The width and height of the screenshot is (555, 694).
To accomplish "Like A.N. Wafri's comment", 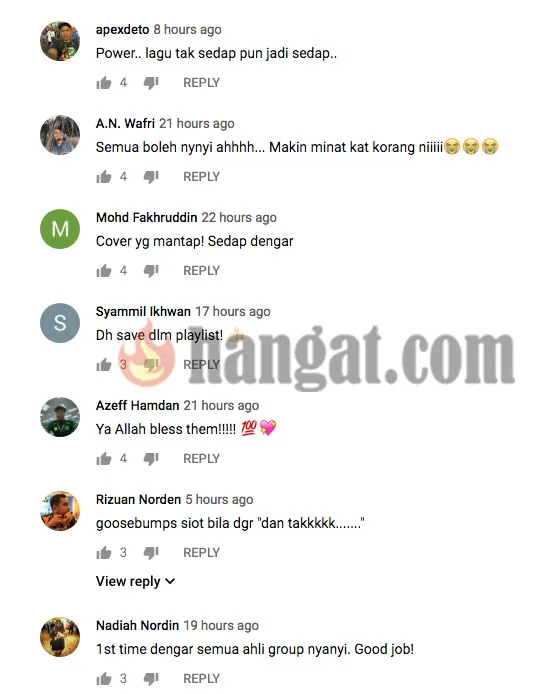I will click(x=104, y=177).
